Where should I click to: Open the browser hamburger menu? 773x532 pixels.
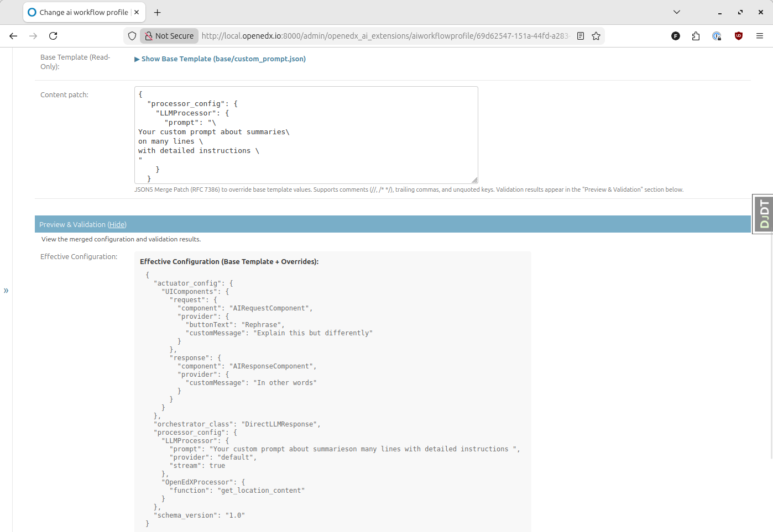pyautogui.click(x=760, y=36)
